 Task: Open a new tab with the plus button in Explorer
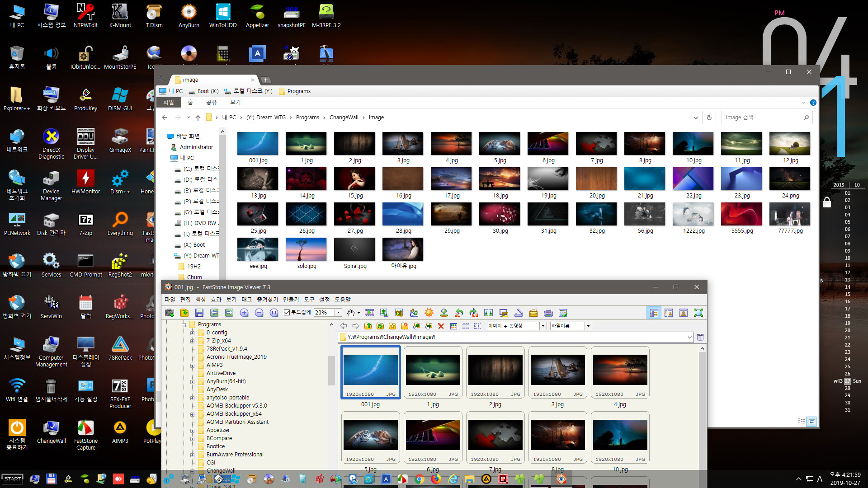266,80
